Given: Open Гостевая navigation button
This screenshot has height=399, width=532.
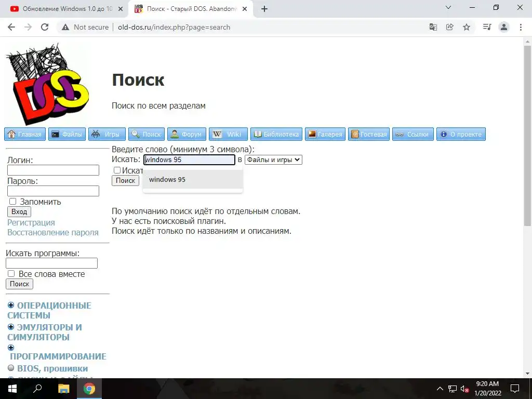Looking at the screenshot, I should 369,134.
